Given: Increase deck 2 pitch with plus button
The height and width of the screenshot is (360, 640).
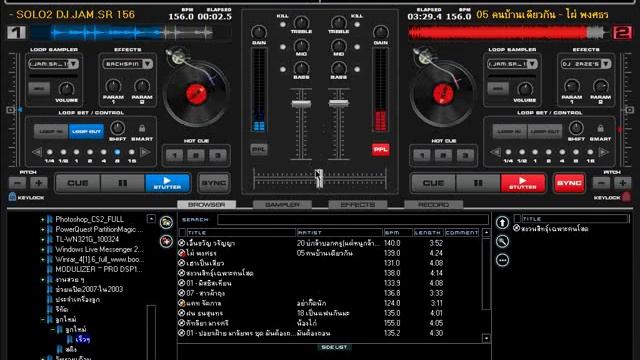Looking at the screenshot, I should point(622,183).
